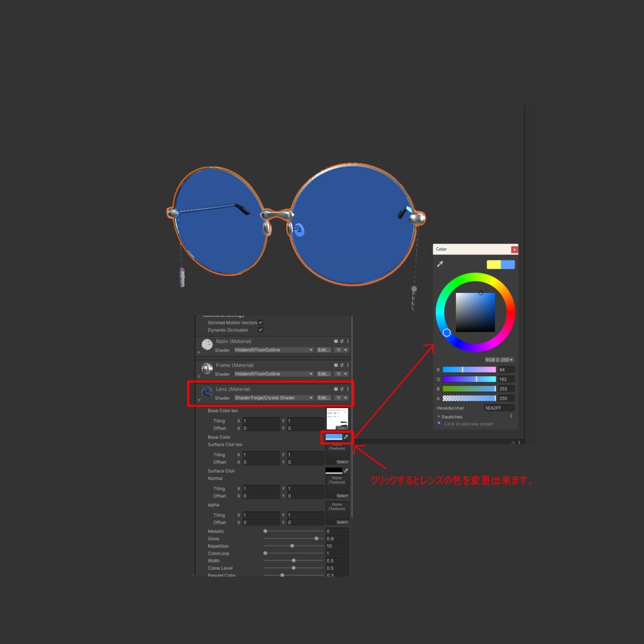Expand the Frame material foldout arrow
Image resolution: width=644 pixels, height=644 pixels.
click(199, 376)
